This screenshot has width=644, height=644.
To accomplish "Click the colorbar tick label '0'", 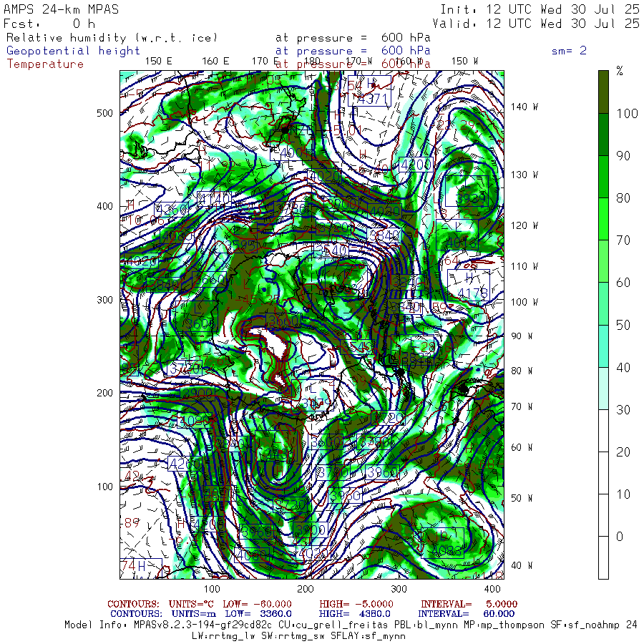I will (620, 537).
